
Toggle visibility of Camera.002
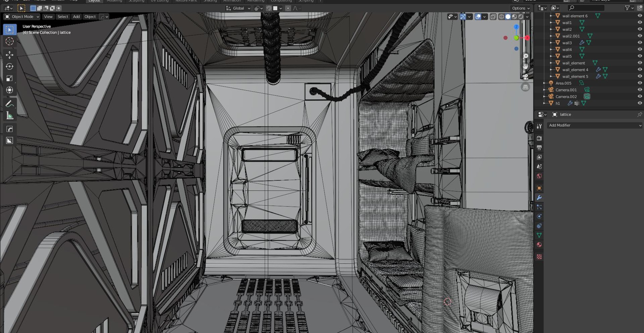(639, 96)
